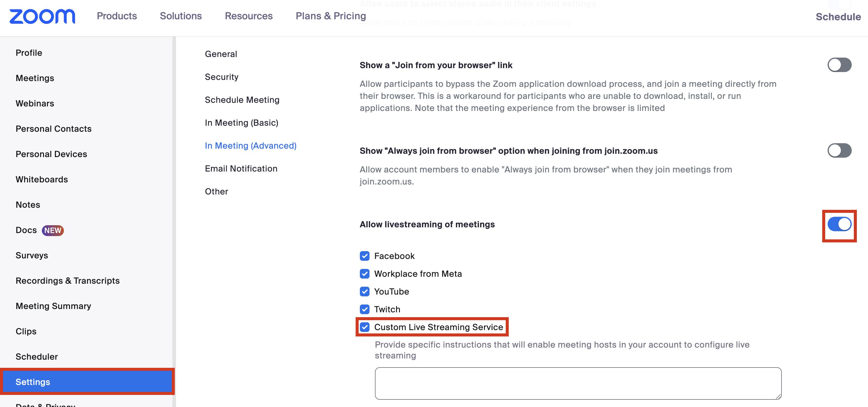Screen dimensions: 868x407
Task: Open the Resources menu
Action: tap(249, 16)
